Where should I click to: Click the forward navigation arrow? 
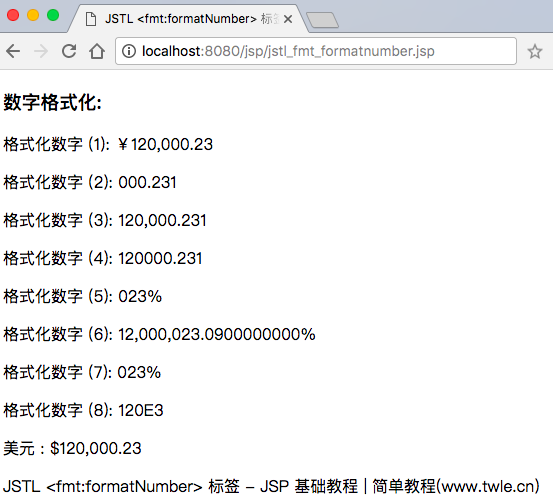click(41, 51)
